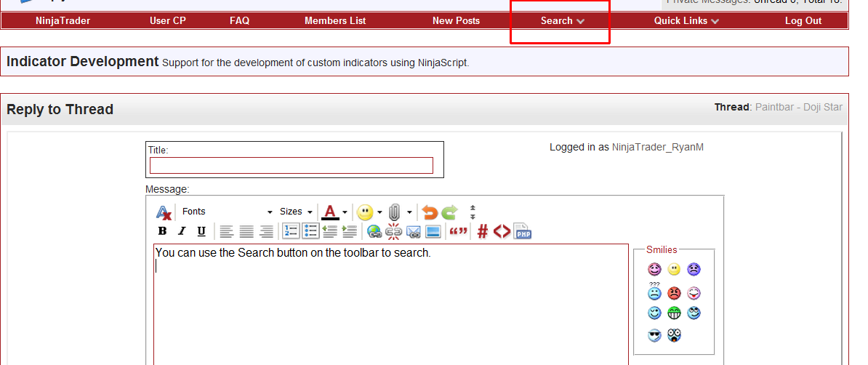The width and height of the screenshot is (868, 365).
Task: Toggle underline formatting in the editor
Action: pos(201,231)
